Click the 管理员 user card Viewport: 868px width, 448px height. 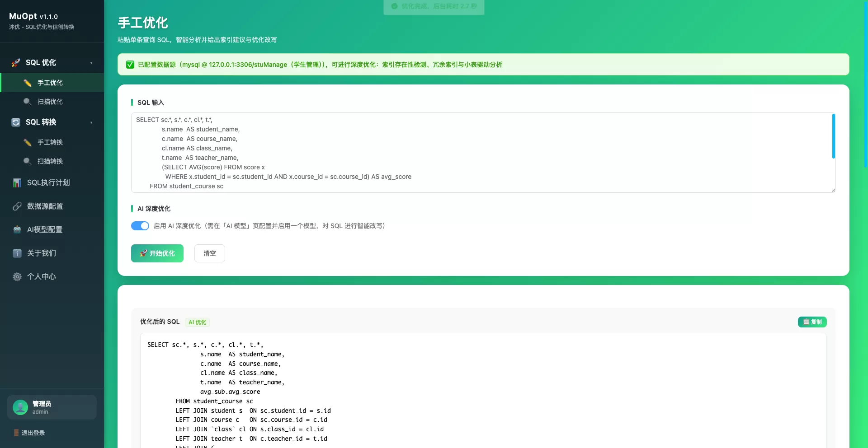[52, 407]
